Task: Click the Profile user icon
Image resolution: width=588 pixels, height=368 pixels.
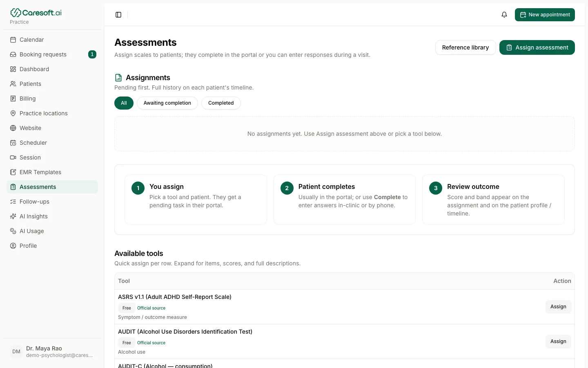Action: click(13, 246)
